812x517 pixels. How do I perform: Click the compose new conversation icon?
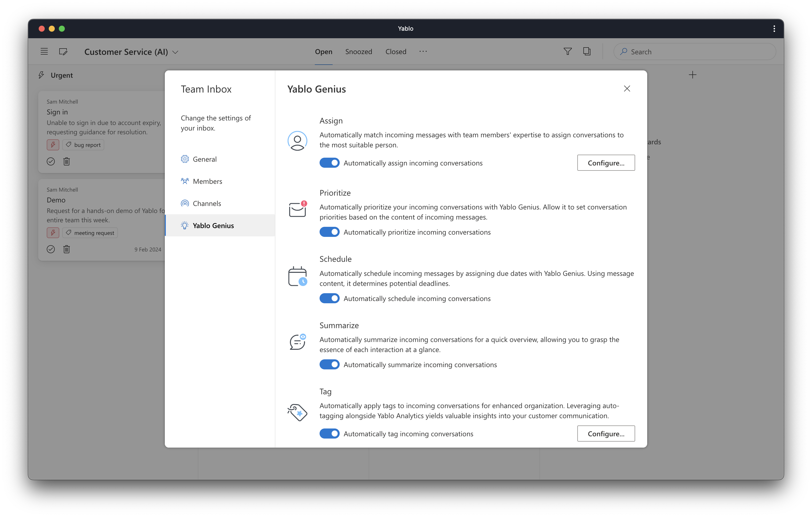(63, 52)
